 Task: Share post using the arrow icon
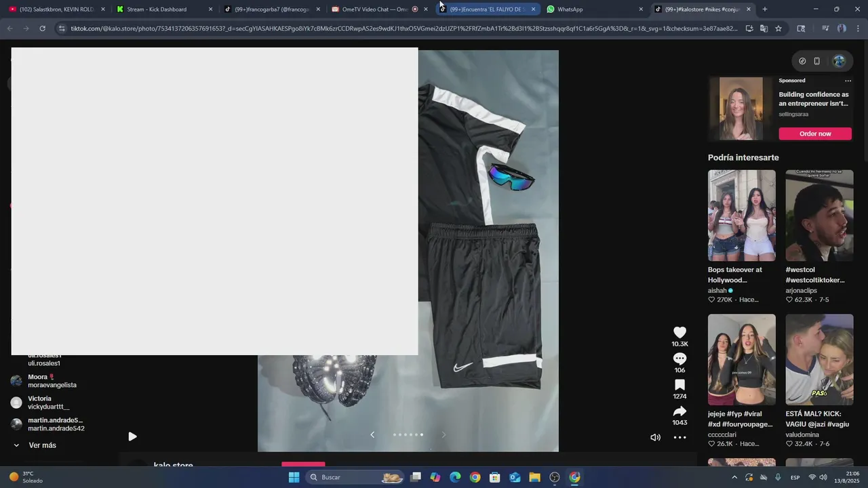point(679,411)
